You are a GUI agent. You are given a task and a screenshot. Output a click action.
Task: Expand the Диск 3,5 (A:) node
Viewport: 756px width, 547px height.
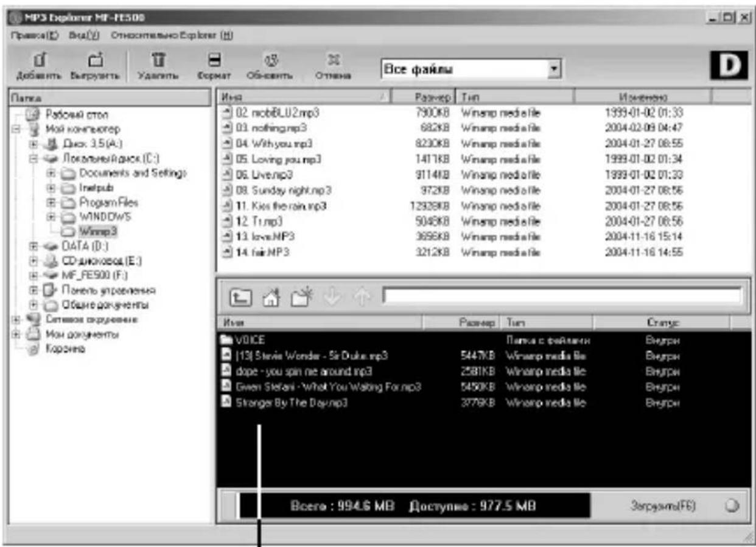pyautogui.click(x=34, y=144)
